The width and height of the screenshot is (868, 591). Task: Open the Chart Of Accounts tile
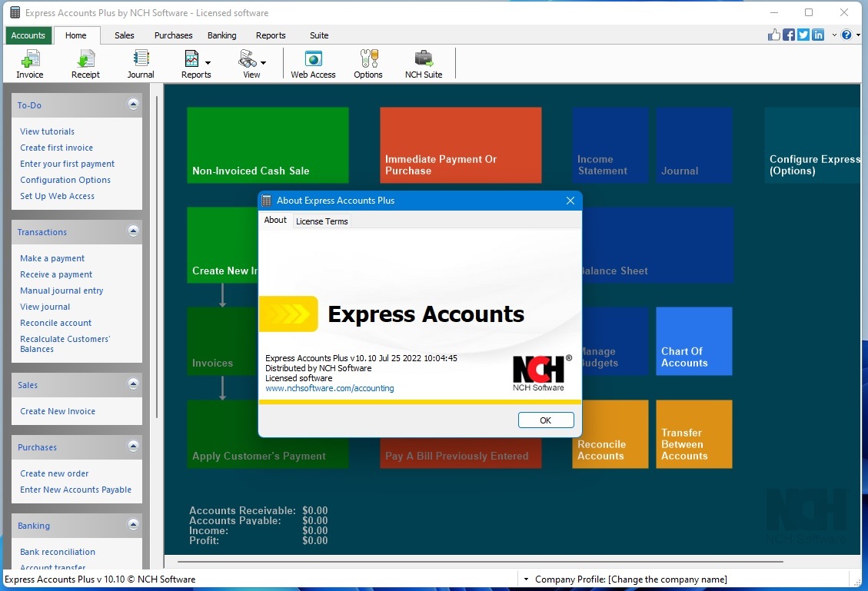tap(694, 341)
